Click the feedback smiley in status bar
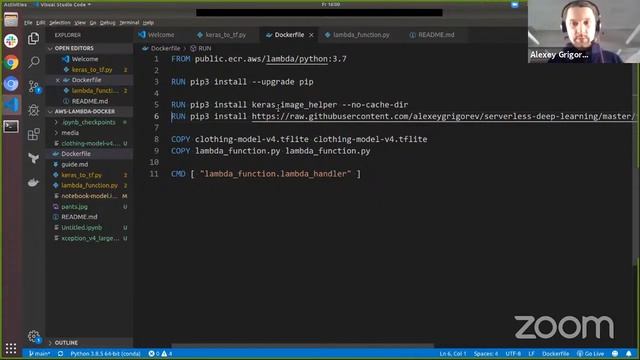640x360 pixels. pos(615,353)
